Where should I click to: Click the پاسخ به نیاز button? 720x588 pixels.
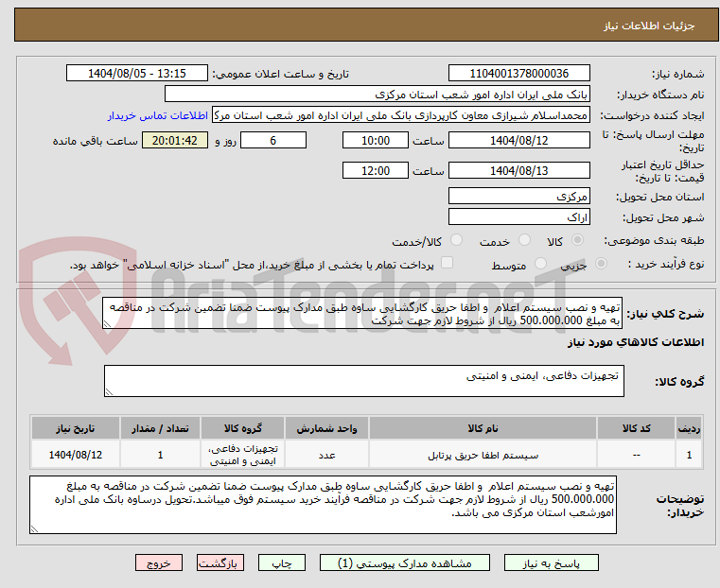click(551, 562)
